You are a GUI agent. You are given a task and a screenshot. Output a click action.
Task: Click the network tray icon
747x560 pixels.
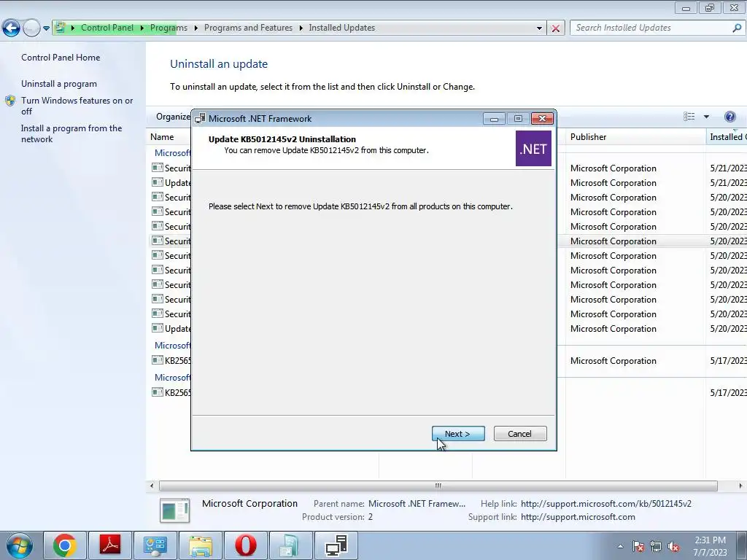pos(656,546)
